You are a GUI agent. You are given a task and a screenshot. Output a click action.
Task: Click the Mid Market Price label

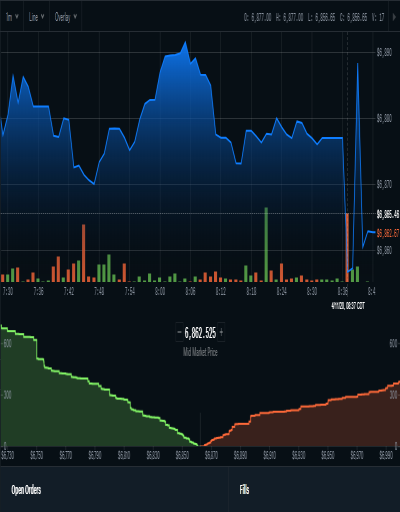click(x=200, y=352)
